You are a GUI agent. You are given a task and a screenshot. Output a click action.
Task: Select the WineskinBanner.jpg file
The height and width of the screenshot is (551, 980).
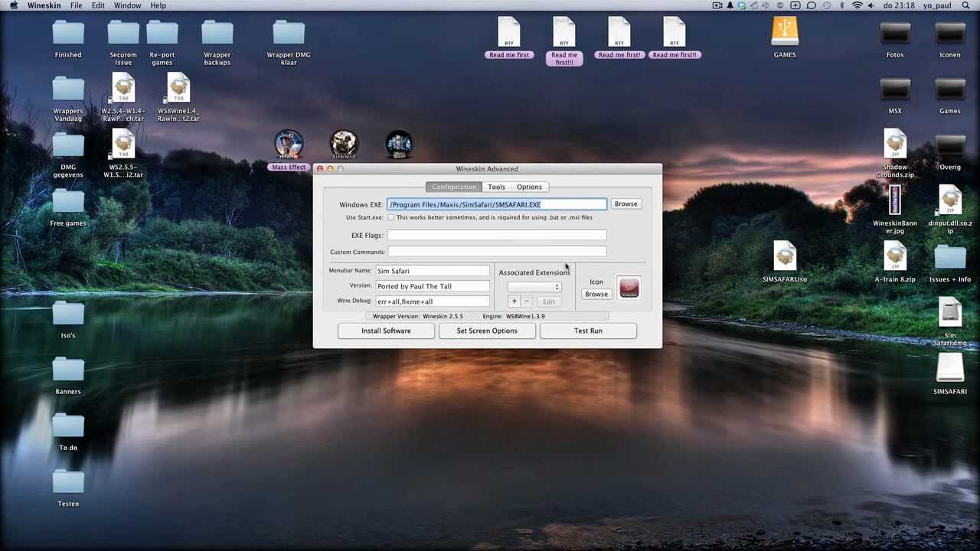[x=895, y=200]
